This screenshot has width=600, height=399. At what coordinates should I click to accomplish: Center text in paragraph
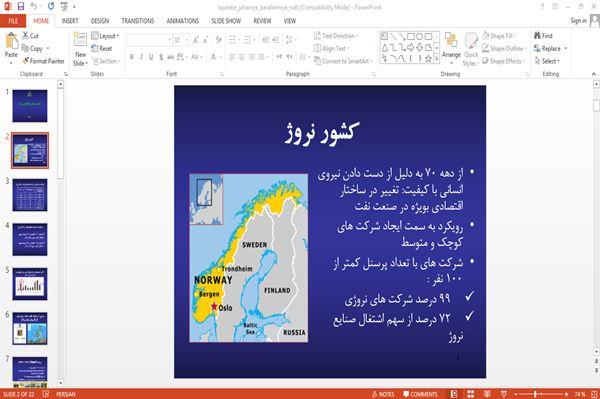point(241,57)
